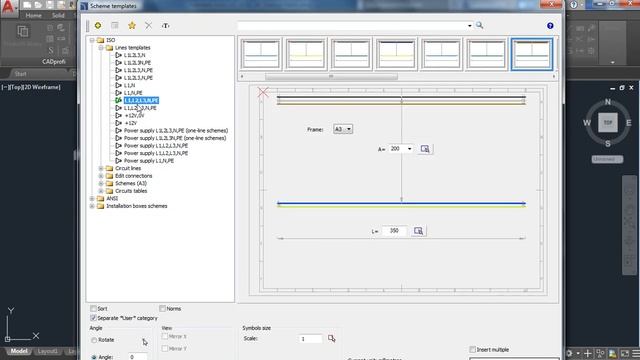Screen dimensions: 640x360
Task: Click the N compass letter on ViewCube
Action: coord(608,102)
